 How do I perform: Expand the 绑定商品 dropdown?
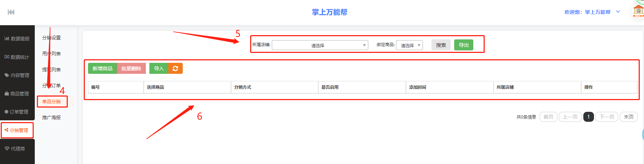point(409,45)
